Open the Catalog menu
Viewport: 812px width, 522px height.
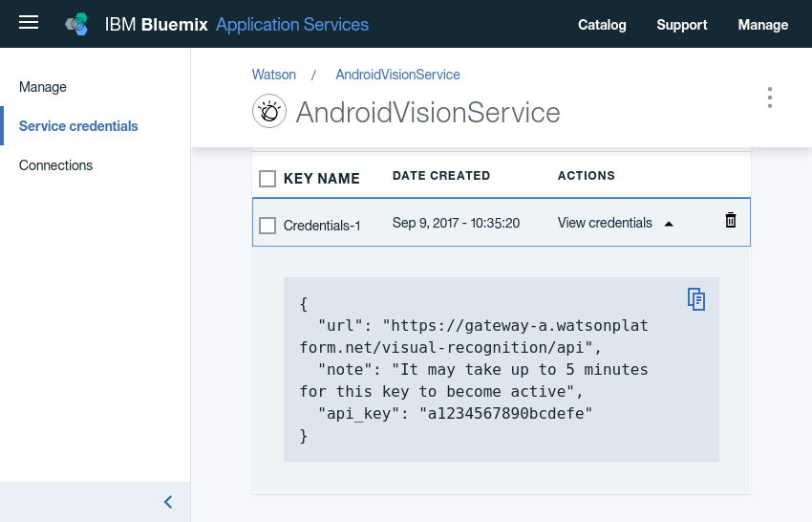tap(602, 25)
